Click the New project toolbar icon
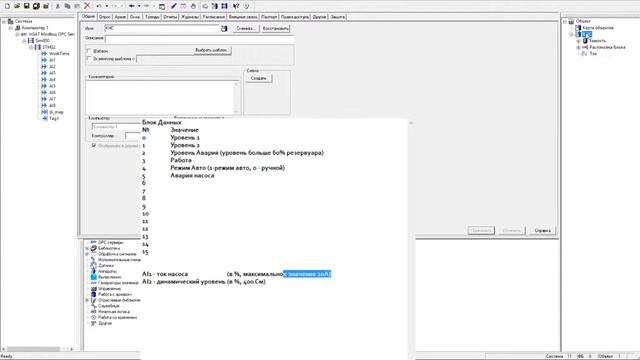This screenshot has width=640, height=360. 7,6
